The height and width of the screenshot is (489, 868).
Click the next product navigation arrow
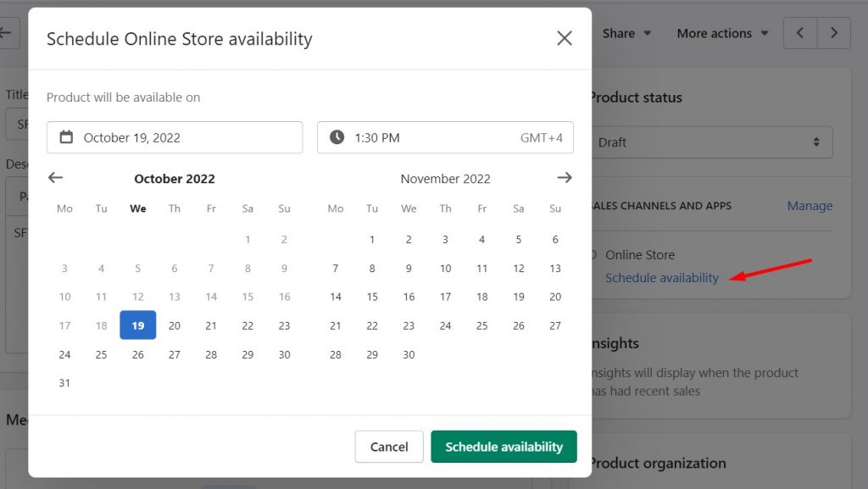[x=834, y=33]
